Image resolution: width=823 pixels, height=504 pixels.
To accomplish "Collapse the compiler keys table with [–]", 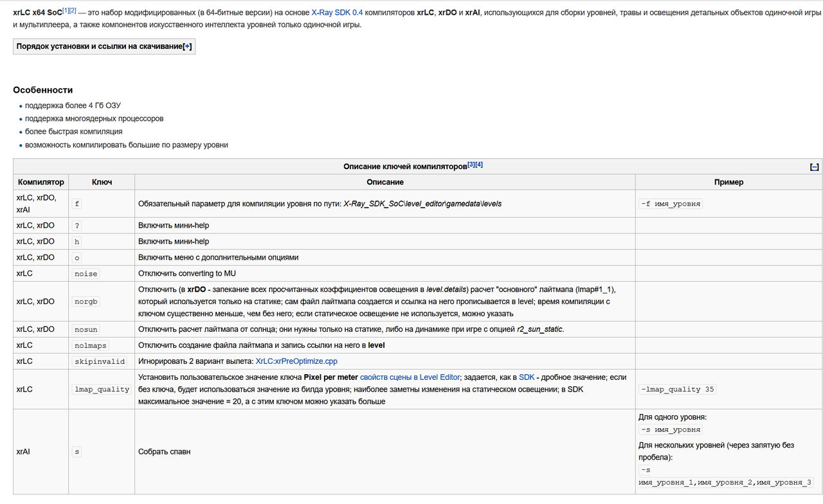I will pyautogui.click(x=814, y=167).
